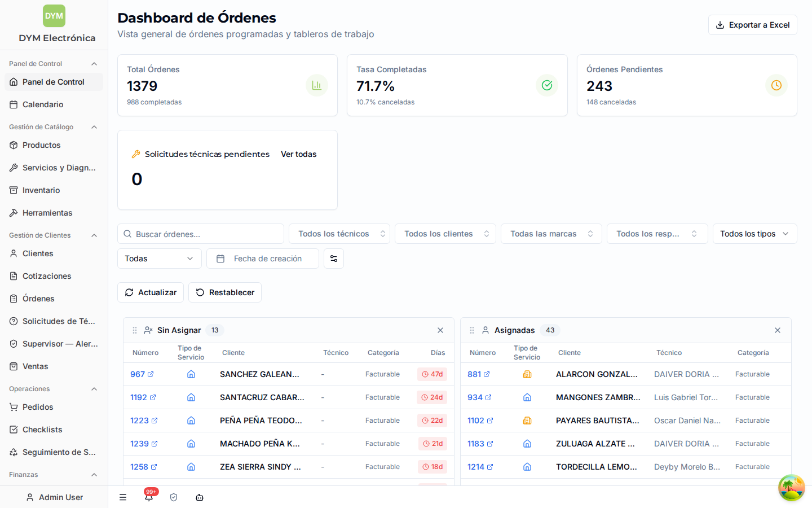Click the 24d days badge
Screen dimensions: 812x508
[x=433, y=397]
